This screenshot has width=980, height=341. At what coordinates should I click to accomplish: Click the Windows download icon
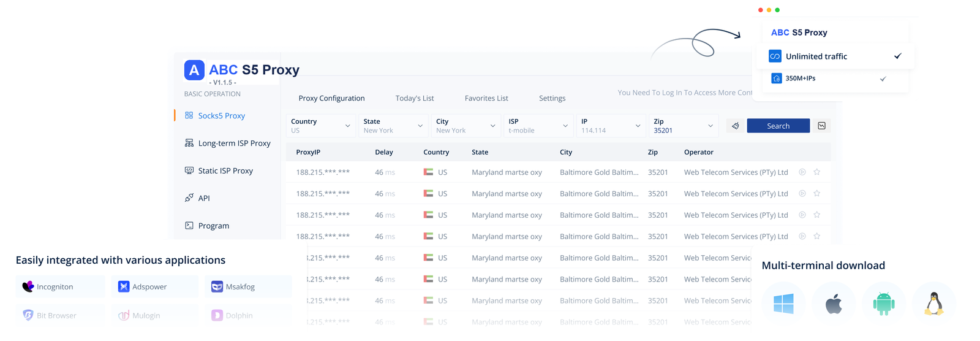(783, 303)
